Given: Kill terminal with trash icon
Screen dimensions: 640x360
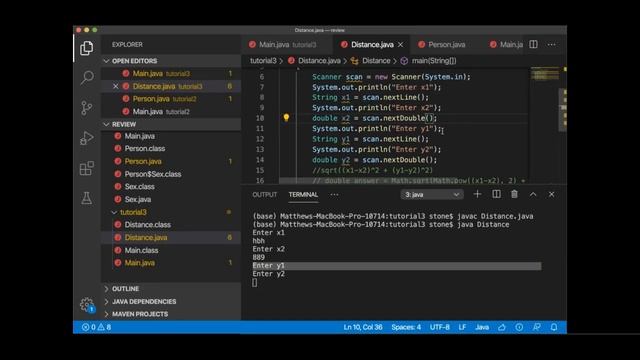Looking at the screenshot, I should click(514, 194).
